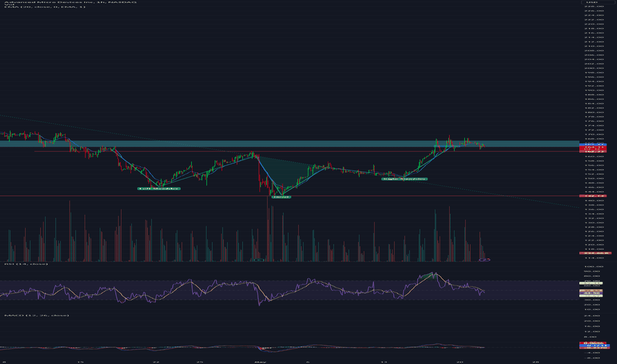Click the red volume value tag

click(x=595, y=253)
